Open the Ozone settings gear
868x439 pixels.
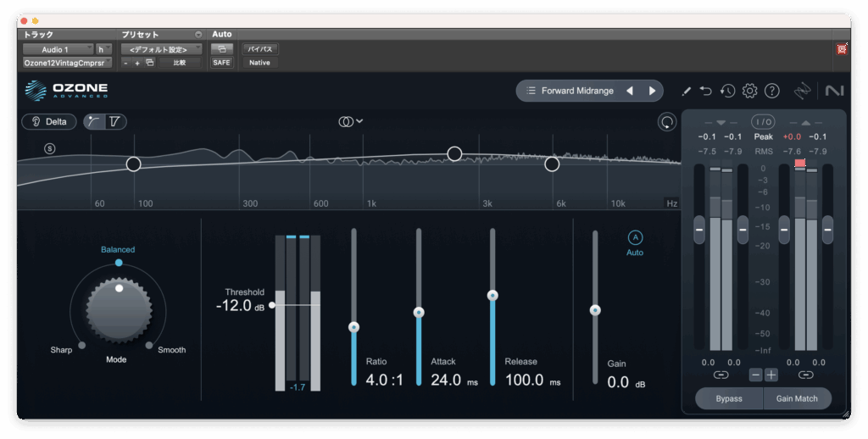749,91
